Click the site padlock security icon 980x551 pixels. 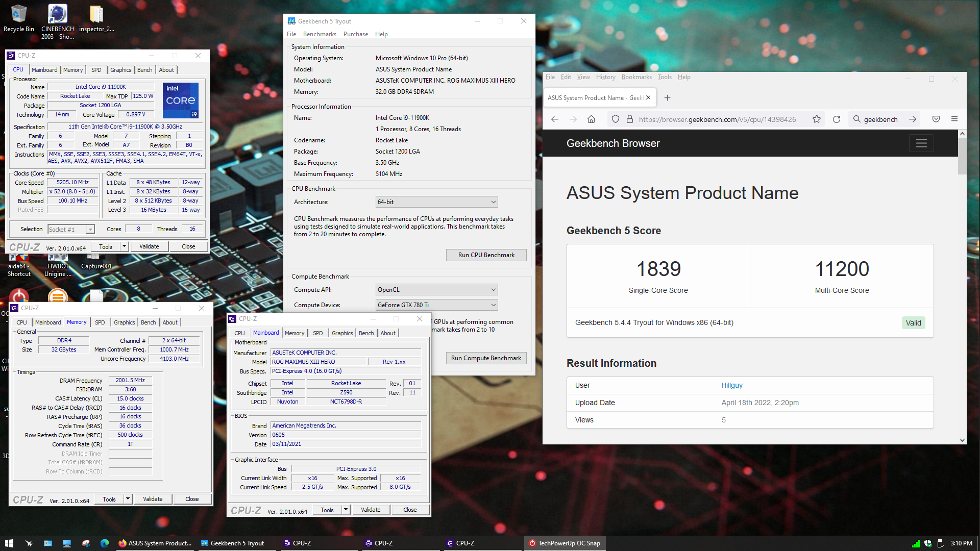point(630,119)
